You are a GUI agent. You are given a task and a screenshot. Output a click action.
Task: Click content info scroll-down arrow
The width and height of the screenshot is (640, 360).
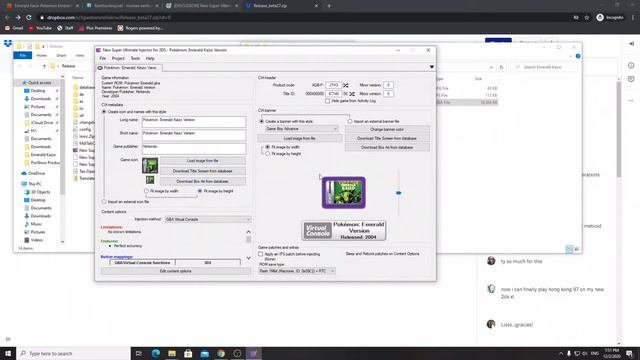point(248,258)
